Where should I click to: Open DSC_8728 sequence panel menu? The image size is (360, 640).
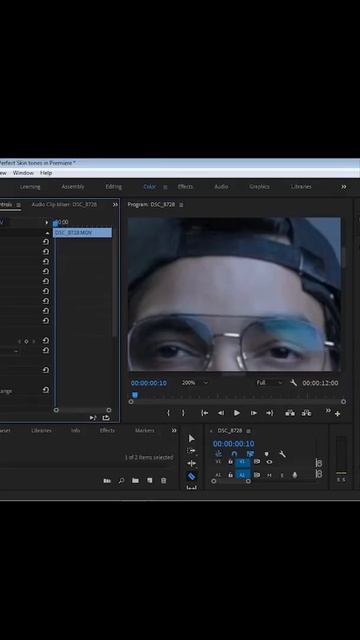tap(248, 431)
